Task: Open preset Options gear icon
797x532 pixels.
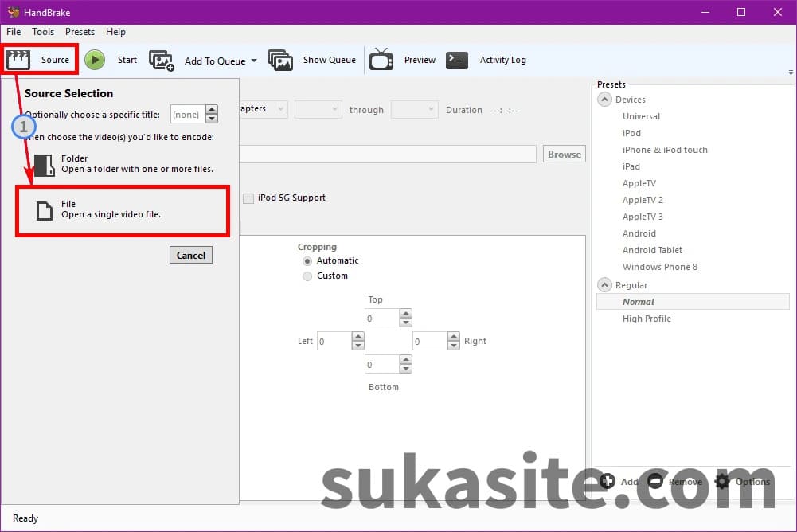Action: pos(722,481)
